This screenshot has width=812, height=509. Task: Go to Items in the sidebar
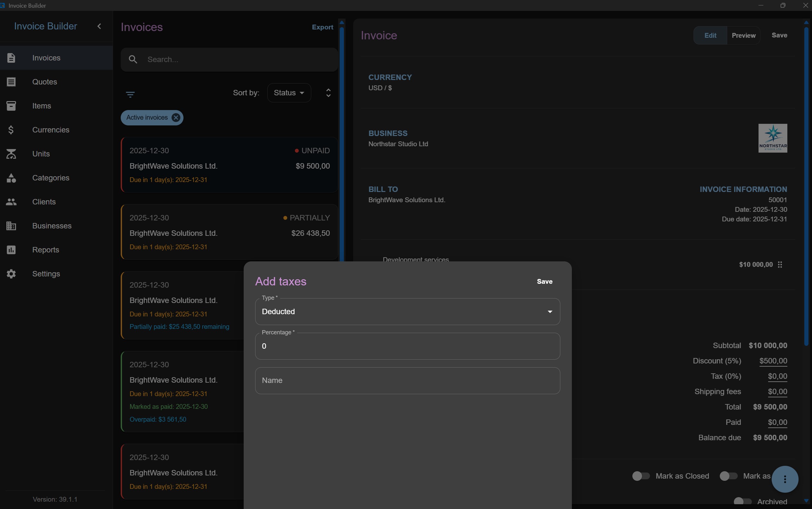56,106
